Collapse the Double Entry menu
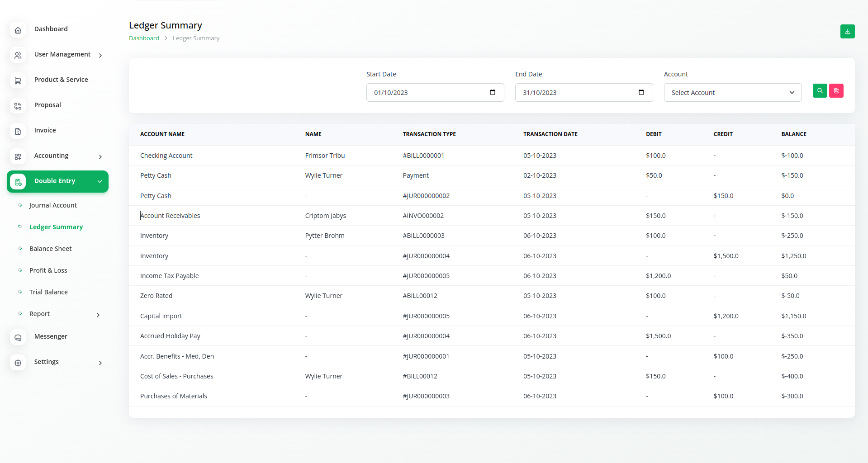 click(x=100, y=182)
